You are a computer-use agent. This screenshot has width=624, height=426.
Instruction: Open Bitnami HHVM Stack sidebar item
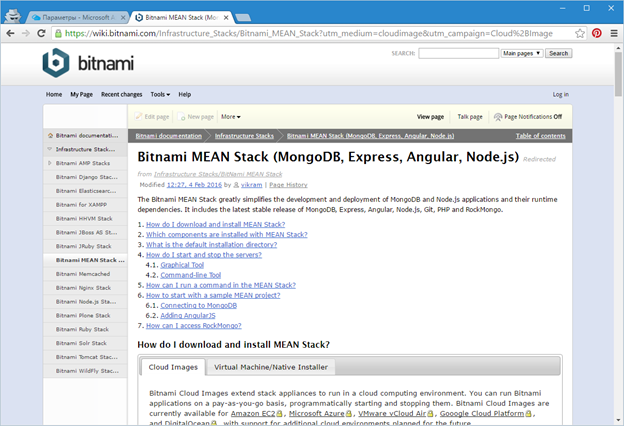[84, 219]
